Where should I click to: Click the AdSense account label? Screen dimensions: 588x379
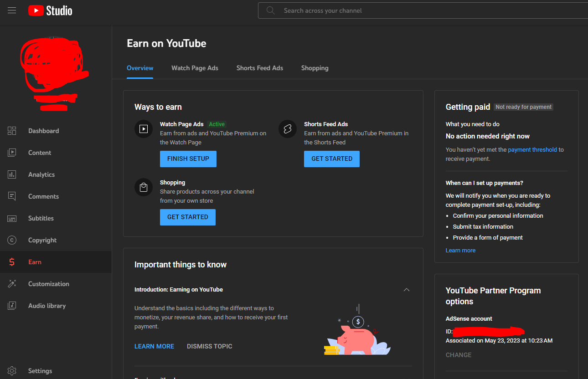469,318
